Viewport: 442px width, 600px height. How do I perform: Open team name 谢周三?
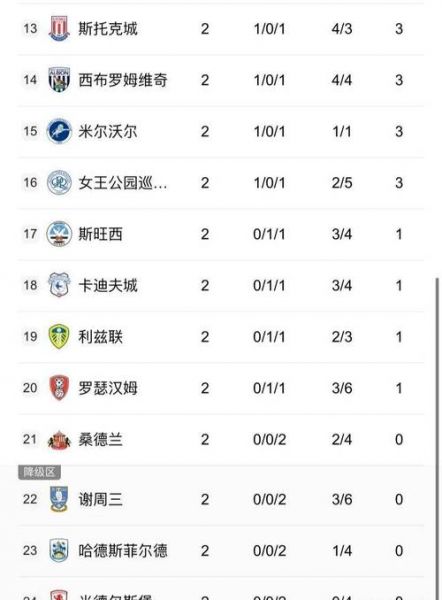pyautogui.click(x=100, y=499)
